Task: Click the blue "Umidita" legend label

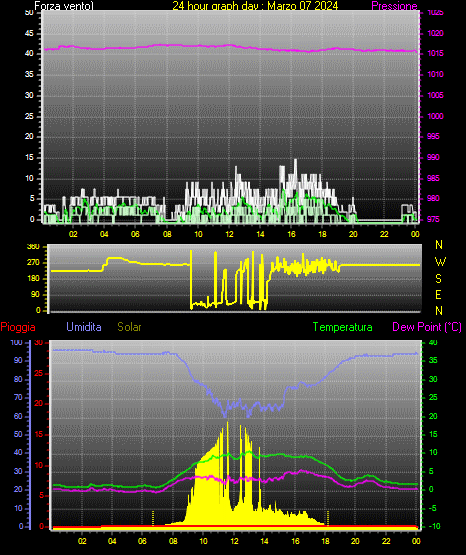Action: coord(84,327)
